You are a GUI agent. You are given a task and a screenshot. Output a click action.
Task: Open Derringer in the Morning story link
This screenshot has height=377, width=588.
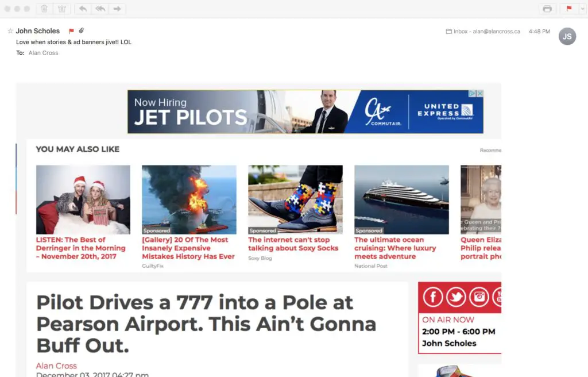[80, 248]
